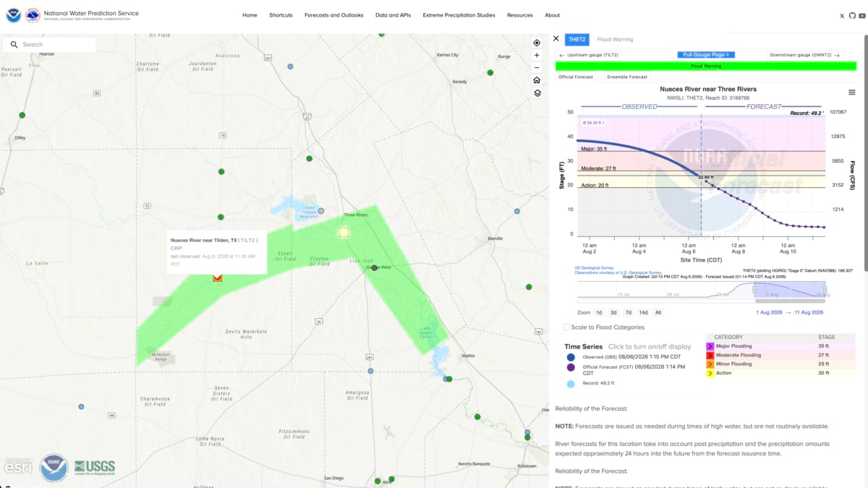This screenshot has height=488, width=868.
Task: Click the US Geological Survey link below chart
Action: click(x=595, y=267)
